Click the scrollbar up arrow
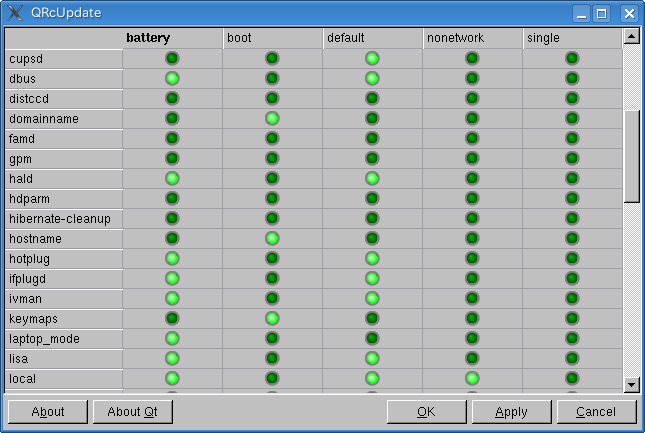Viewport: 645px width, 433px height. point(631,37)
